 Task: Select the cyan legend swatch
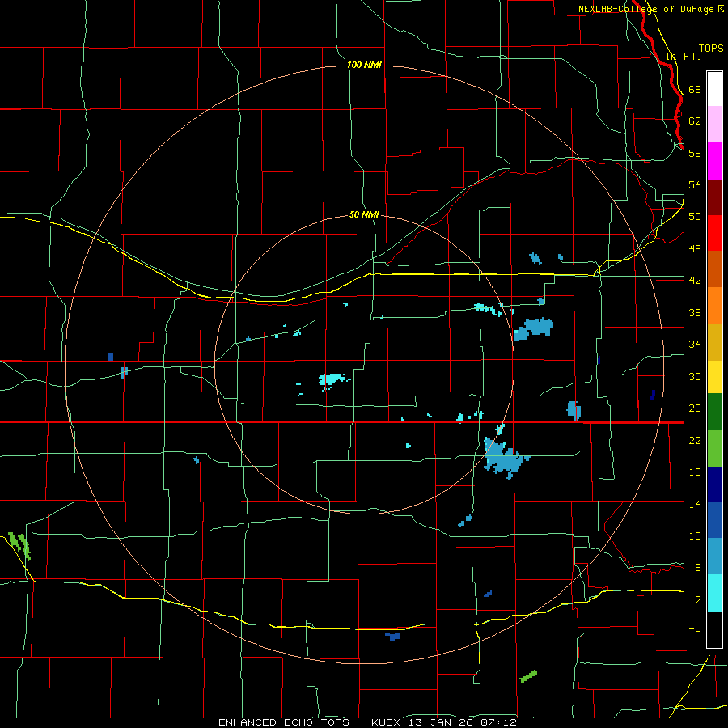tap(714, 593)
